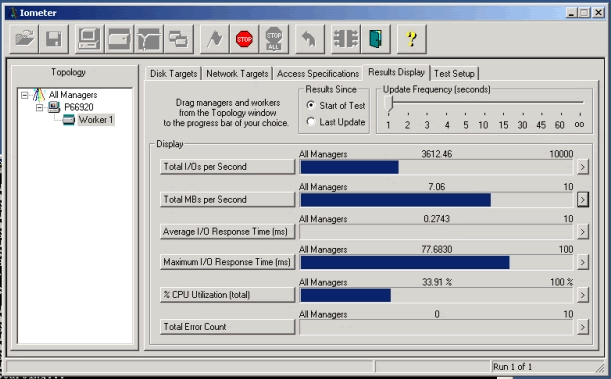Click the Maximum I/O Response Time (ms) button
The image size is (611, 379).
[227, 262]
